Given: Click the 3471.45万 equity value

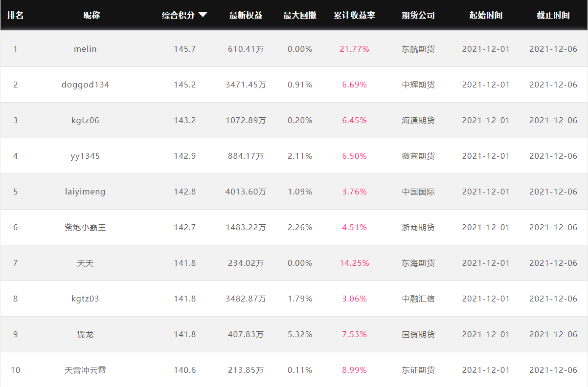Looking at the screenshot, I should point(246,85).
